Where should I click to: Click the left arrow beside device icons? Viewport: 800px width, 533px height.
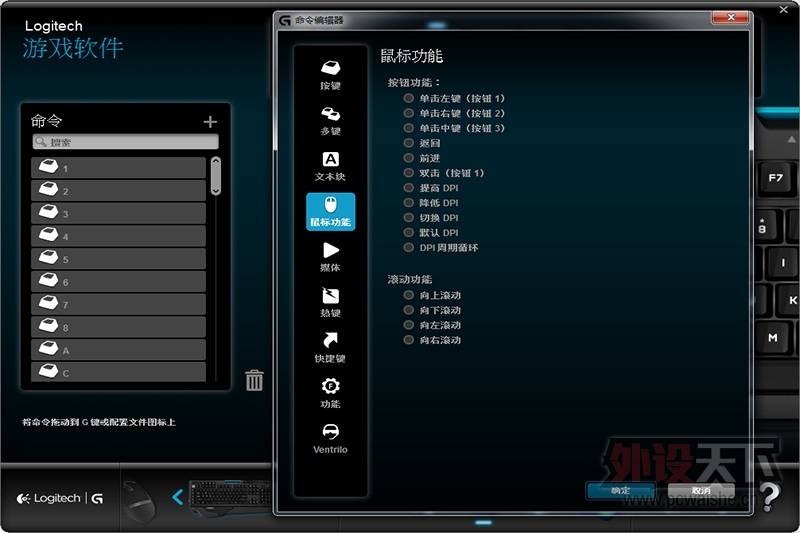[x=177, y=497]
